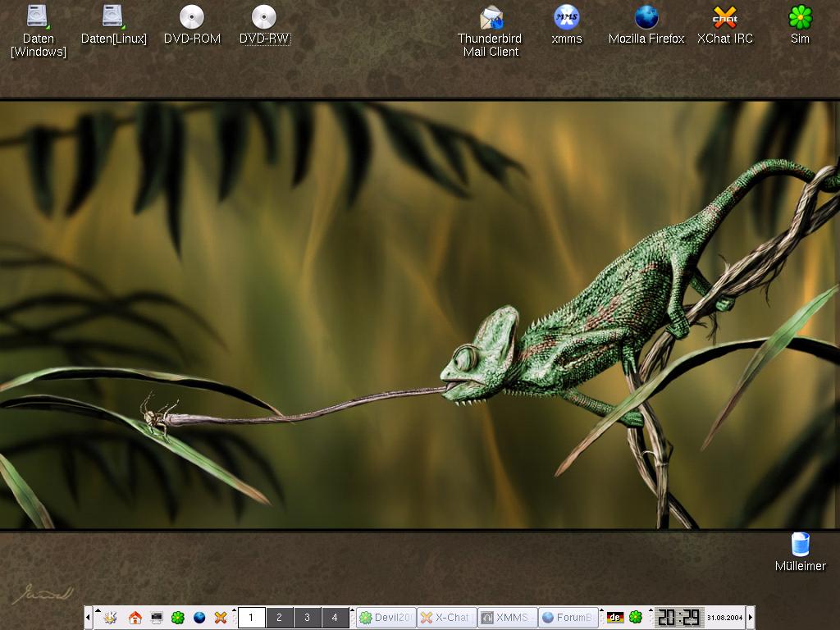Open the DVD-ROM drive icon

coord(192,18)
